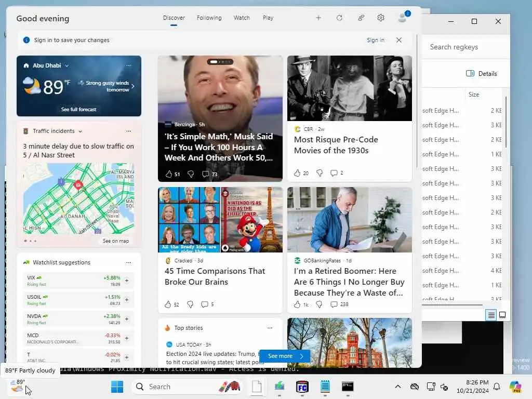Dislike the Retired Boomer article
This screenshot has width=532, height=399.
click(x=320, y=304)
